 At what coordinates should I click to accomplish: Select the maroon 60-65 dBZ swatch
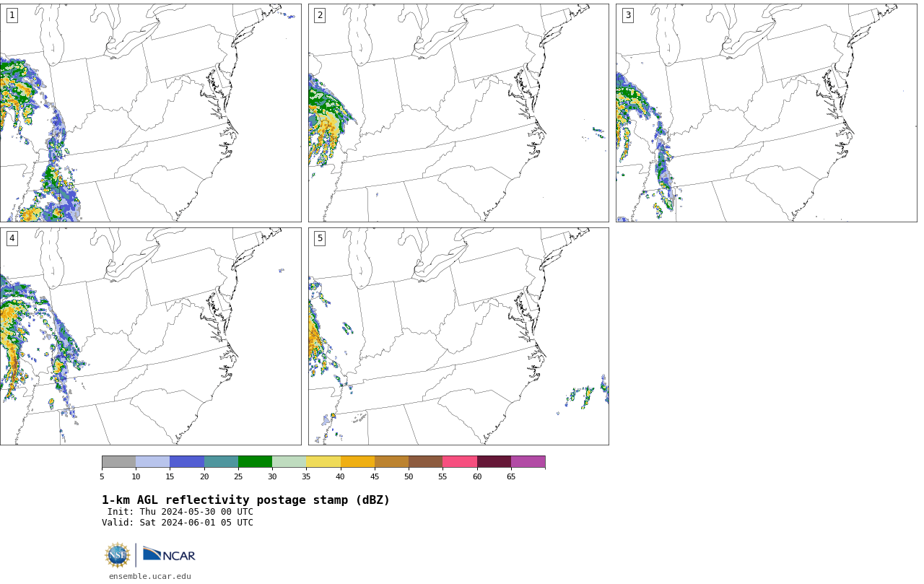pyautogui.click(x=494, y=462)
